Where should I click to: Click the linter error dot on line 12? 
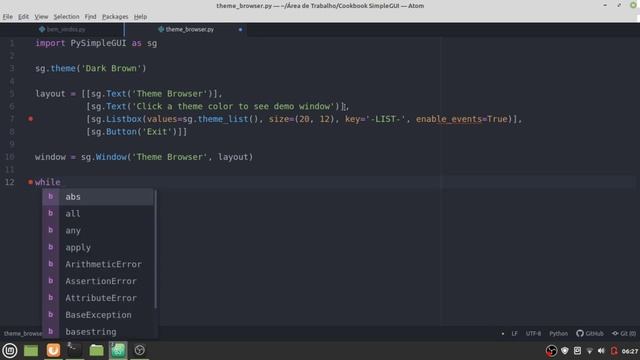coord(31,182)
